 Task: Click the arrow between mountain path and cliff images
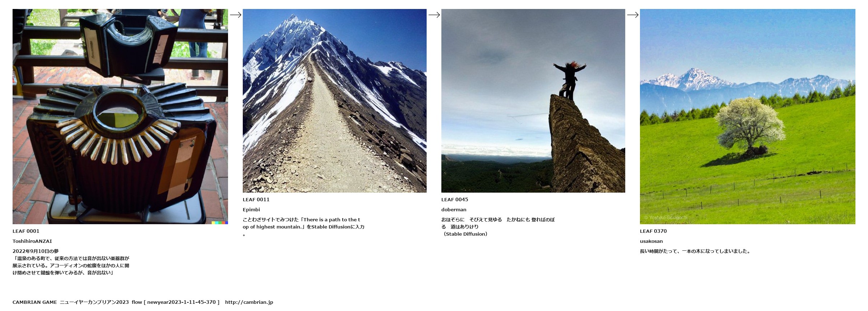coord(434,15)
